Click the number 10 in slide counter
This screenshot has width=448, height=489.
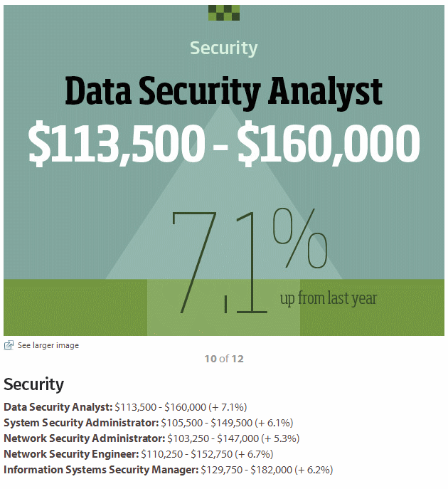210,359
